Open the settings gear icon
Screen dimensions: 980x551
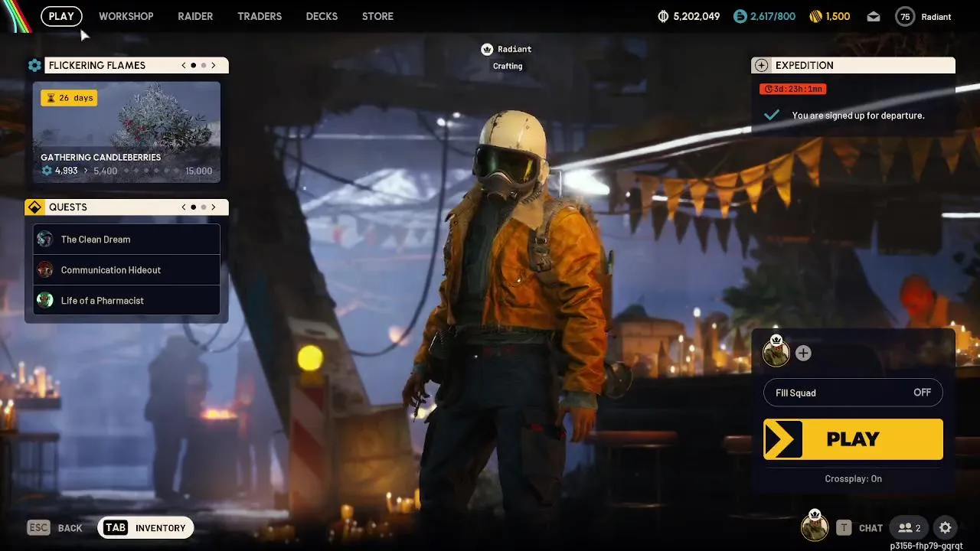coord(946,527)
